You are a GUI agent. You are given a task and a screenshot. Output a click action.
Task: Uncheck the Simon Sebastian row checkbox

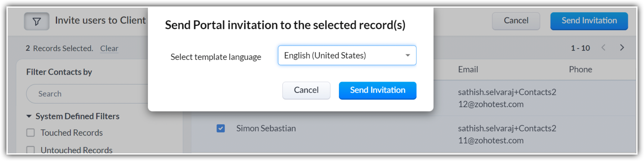(x=221, y=128)
